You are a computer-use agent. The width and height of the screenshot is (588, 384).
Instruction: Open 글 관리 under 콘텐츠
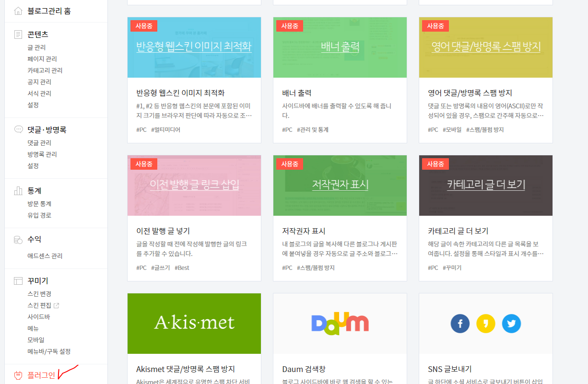pos(36,47)
